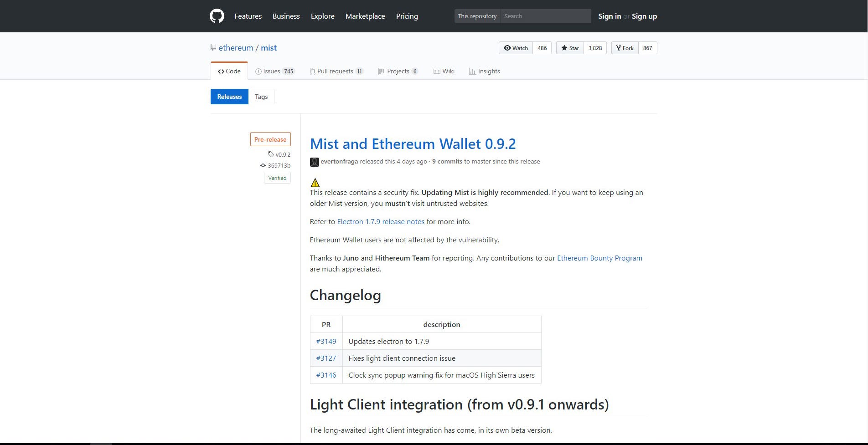
Task: Switch to the Insights tab
Action: (x=484, y=71)
